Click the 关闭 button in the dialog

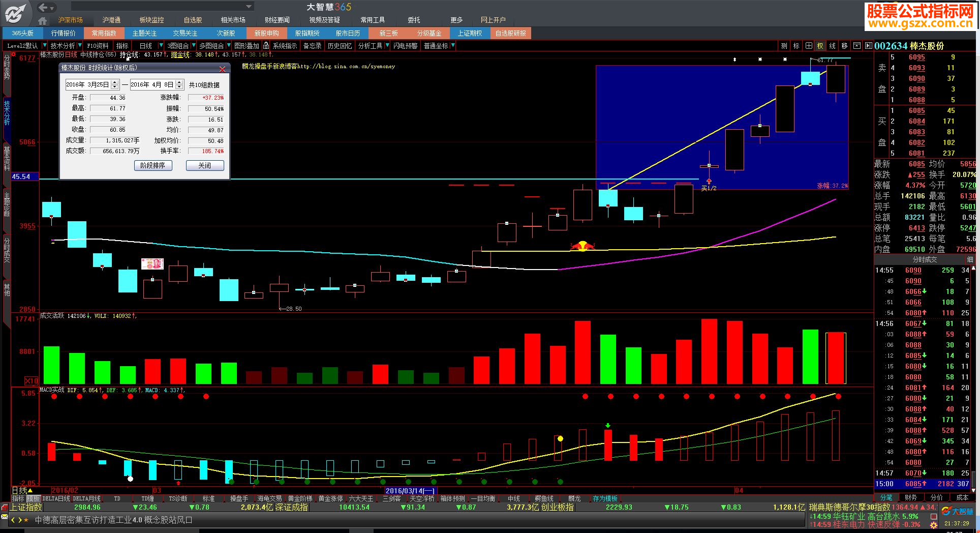(205, 165)
